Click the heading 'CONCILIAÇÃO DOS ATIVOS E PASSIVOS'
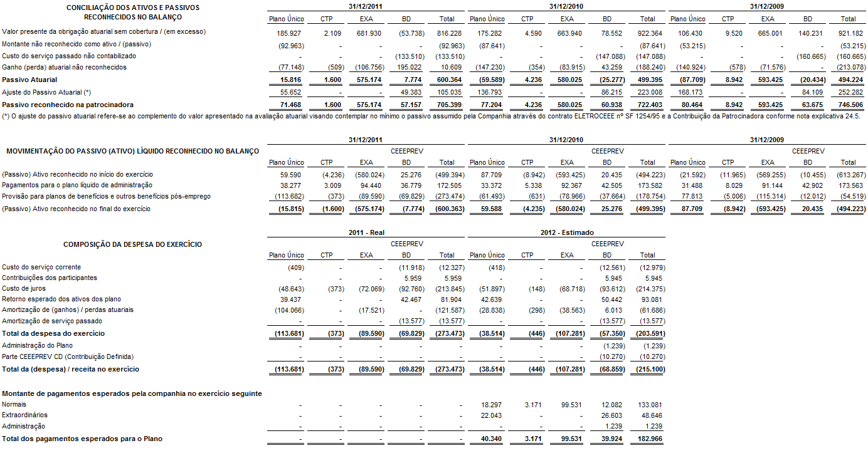The width and height of the screenshot is (868, 458). (x=132, y=8)
